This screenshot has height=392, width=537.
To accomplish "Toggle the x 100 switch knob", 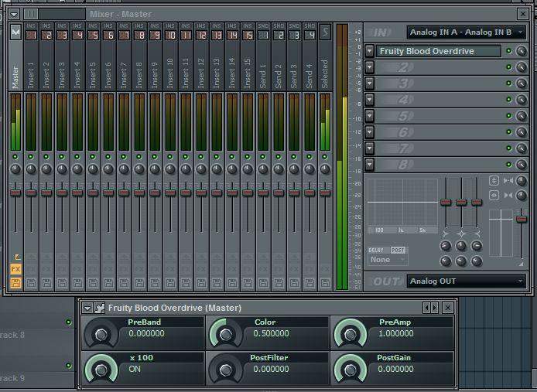I will click(x=101, y=369).
